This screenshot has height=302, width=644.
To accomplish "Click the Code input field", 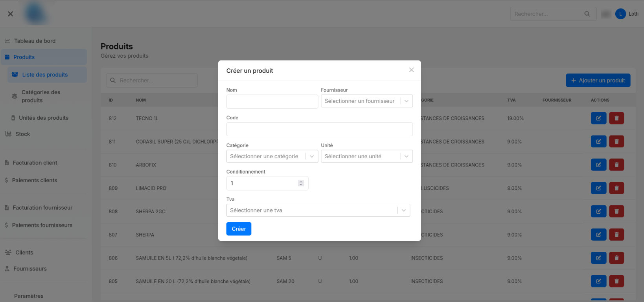I will click(x=319, y=129).
